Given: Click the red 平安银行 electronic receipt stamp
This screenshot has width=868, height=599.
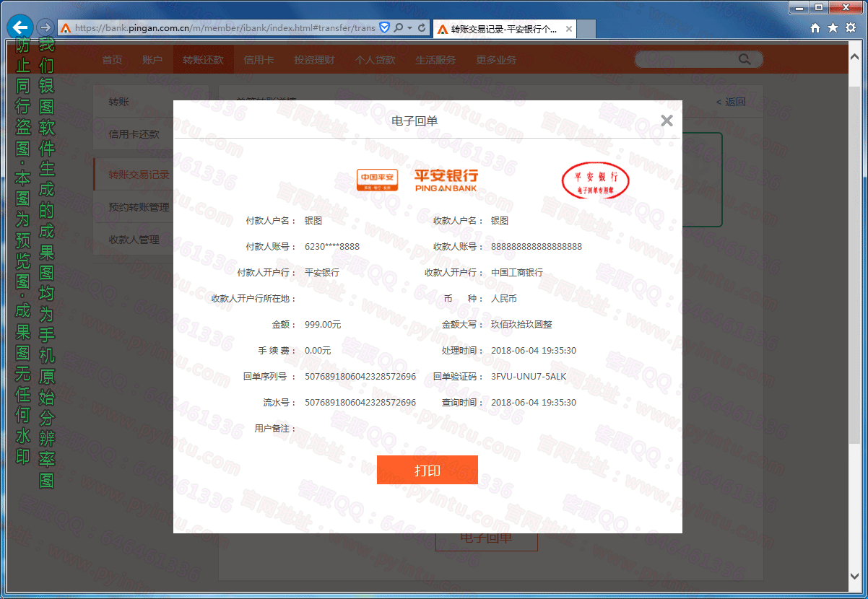Looking at the screenshot, I should (x=596, y=181).
